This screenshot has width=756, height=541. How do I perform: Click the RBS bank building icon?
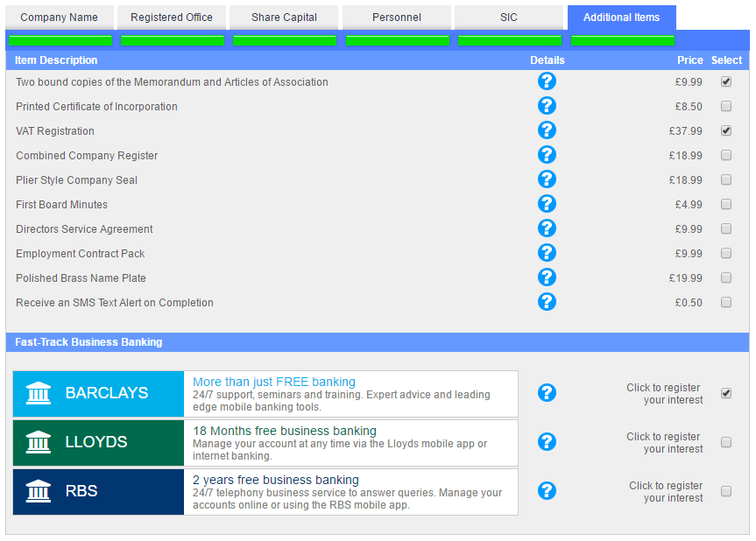coord(38,491)
